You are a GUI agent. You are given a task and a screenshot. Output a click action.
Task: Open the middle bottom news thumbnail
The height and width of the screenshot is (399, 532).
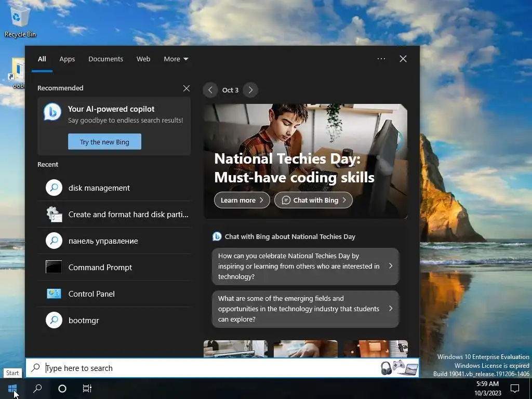[x=305, y=349]
